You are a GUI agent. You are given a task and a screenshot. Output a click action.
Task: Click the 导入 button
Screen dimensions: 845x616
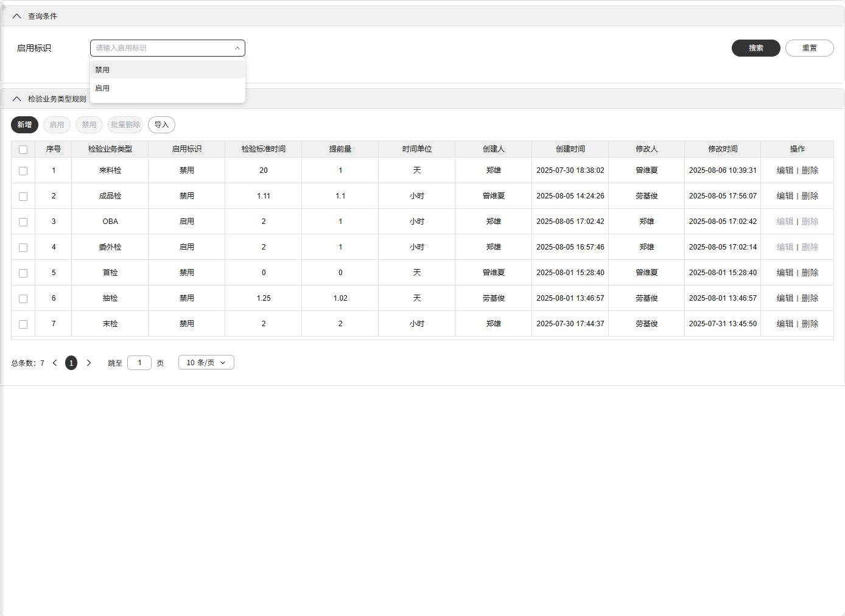[x=161, y=125]
